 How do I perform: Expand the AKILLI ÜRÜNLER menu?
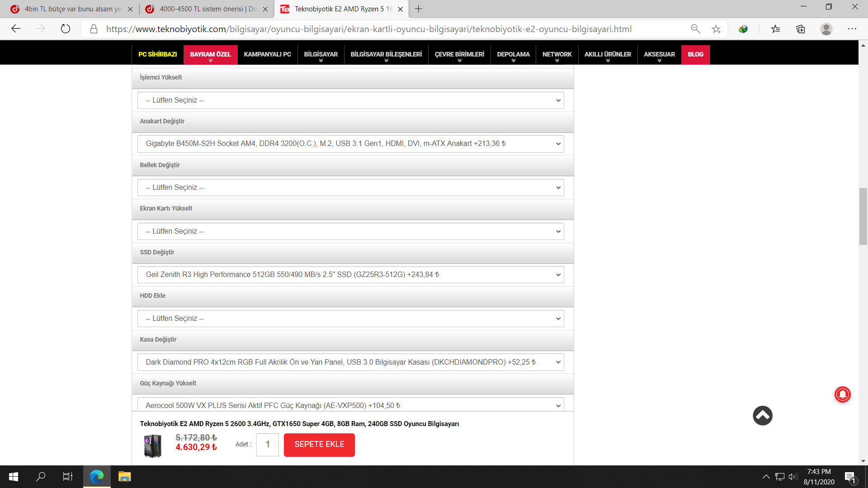point(608,55)
